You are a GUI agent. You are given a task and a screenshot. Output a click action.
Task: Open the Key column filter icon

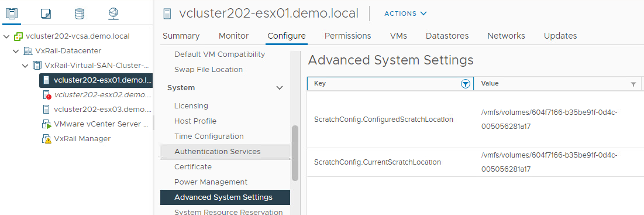click(x=466, y=84)
